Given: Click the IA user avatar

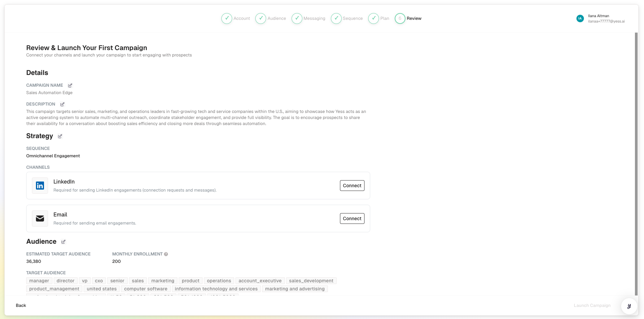Looking at the screenshot, I should [x=580, y=18].
